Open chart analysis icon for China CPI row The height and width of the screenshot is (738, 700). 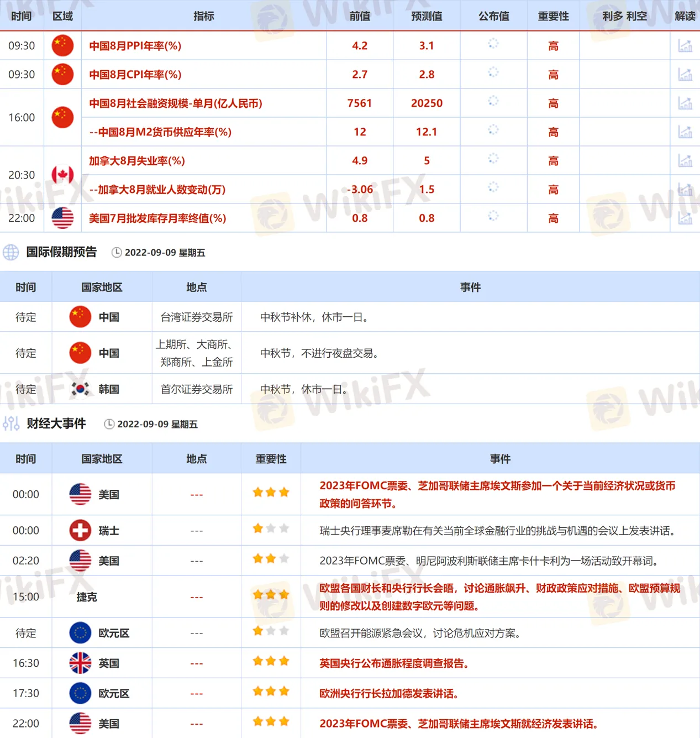[x=685, y=75]
